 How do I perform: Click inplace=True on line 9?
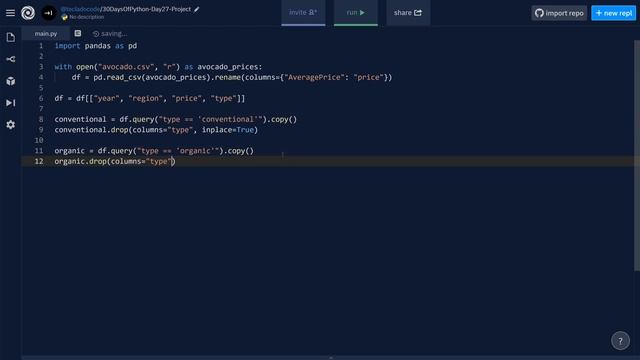tap(228, 130)
